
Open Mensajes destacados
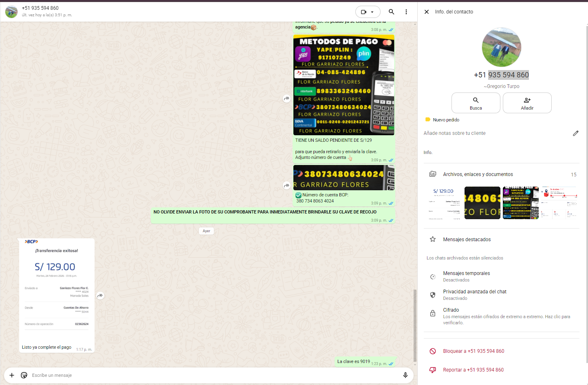tap(467, 240)
